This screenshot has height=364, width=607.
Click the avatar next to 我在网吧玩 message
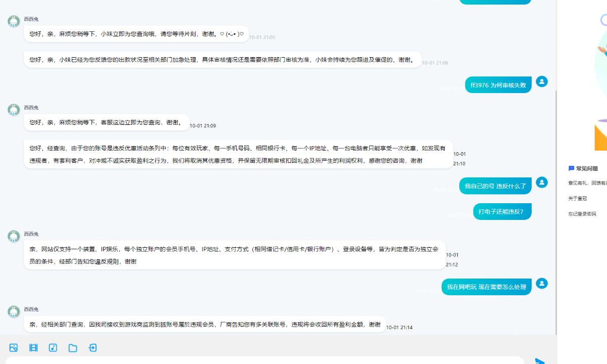542,284
